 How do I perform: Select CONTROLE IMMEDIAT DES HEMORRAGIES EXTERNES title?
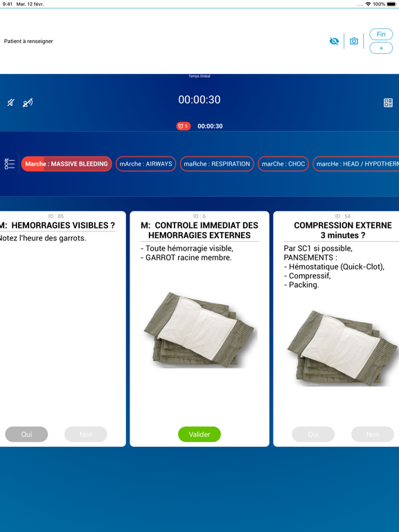(199, 231)
